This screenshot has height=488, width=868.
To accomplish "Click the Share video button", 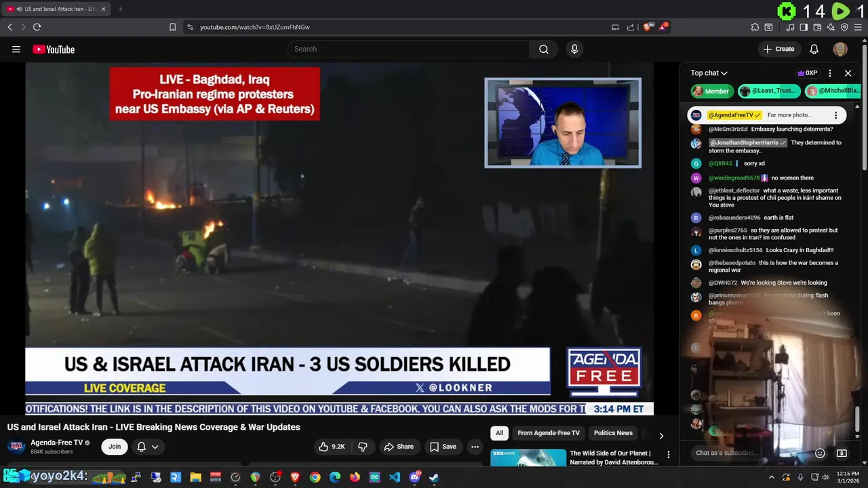I will [399, 447].
